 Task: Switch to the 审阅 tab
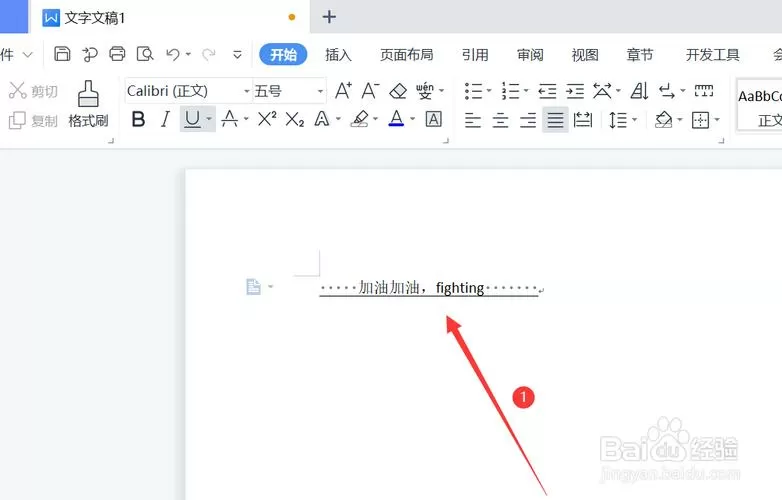coord(530,54)
